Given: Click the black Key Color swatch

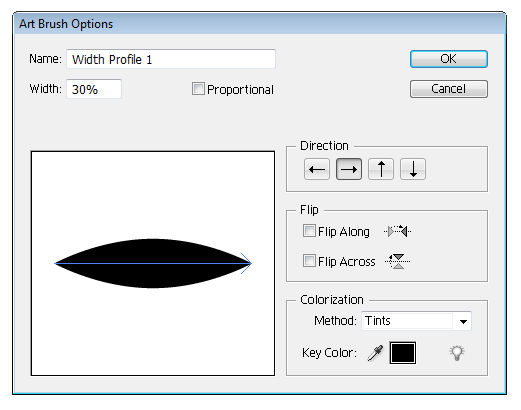Looking at the screenshot, I should 403,353.
